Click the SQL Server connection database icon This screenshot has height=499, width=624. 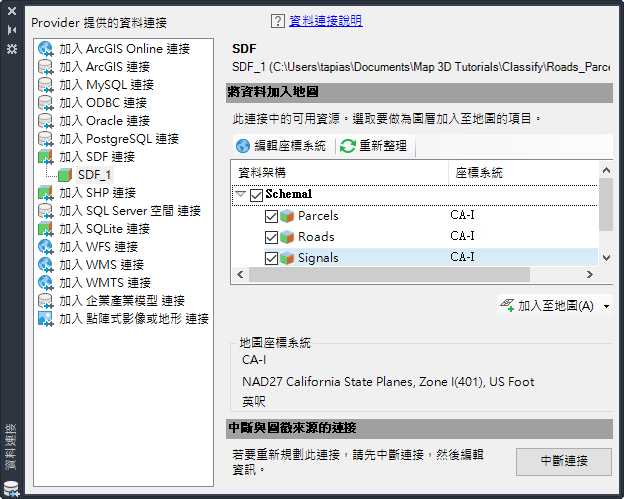(x=45, y=211)
